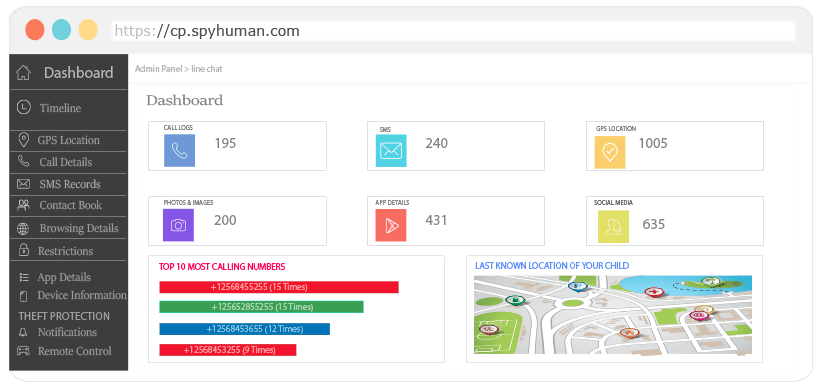Click the Social Media person icon
This screenshot has height=388, width=818.
pos(613,227)
